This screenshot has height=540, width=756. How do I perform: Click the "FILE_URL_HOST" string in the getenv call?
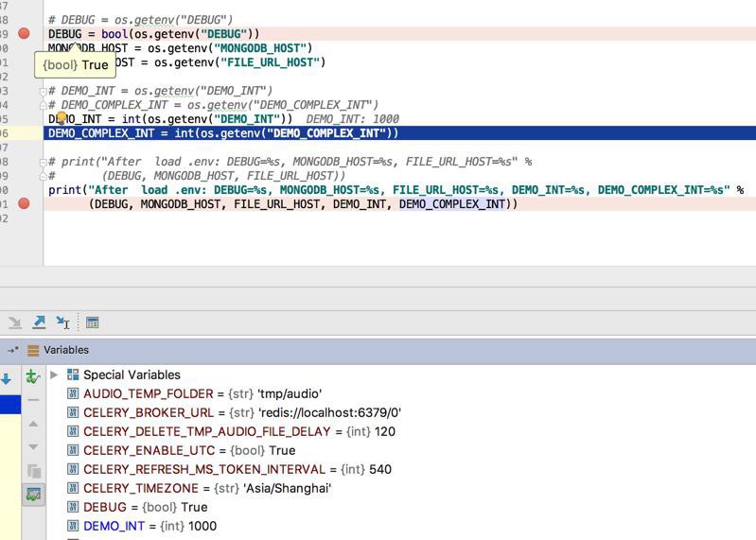pyautogui.click(x=270, y=62)
